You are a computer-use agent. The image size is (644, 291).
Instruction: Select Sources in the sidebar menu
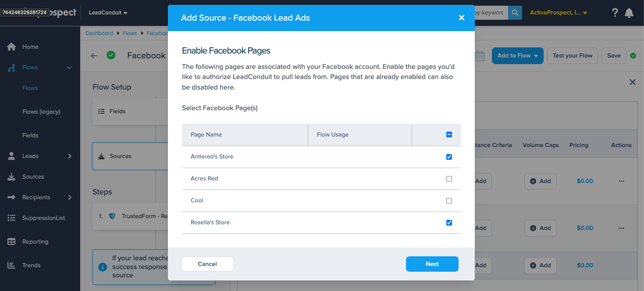(33, 177)
